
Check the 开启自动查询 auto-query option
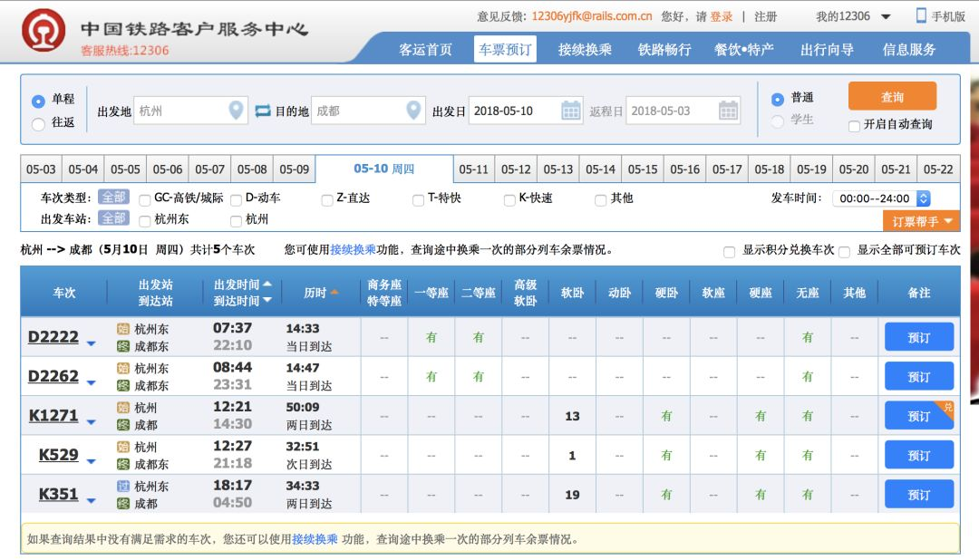(854, 125)
